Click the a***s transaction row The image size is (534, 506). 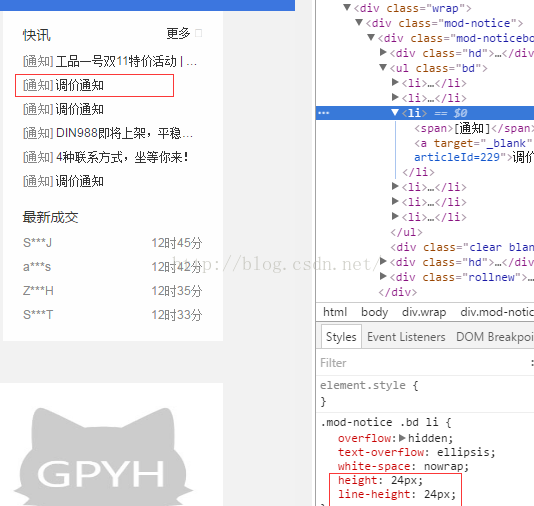(112, 267)
